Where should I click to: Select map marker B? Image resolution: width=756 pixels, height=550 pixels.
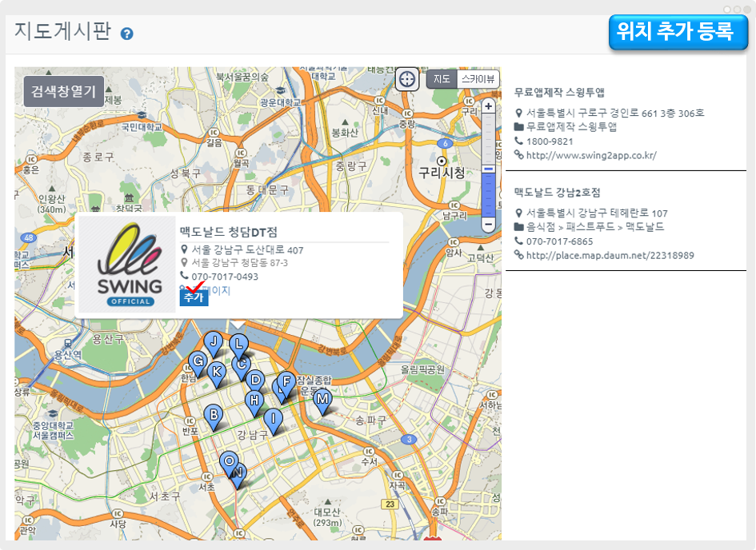click(213, 415)
